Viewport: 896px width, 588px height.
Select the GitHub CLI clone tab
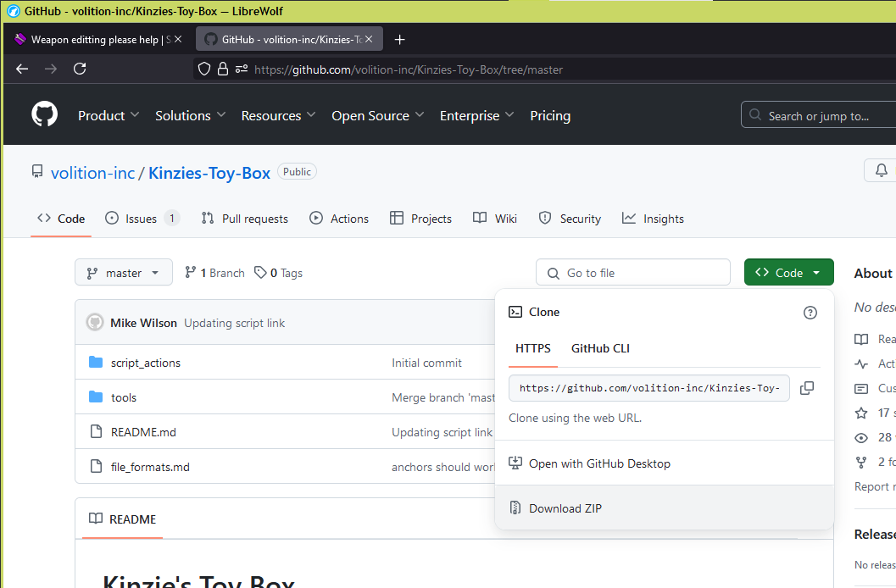point(600,348)
